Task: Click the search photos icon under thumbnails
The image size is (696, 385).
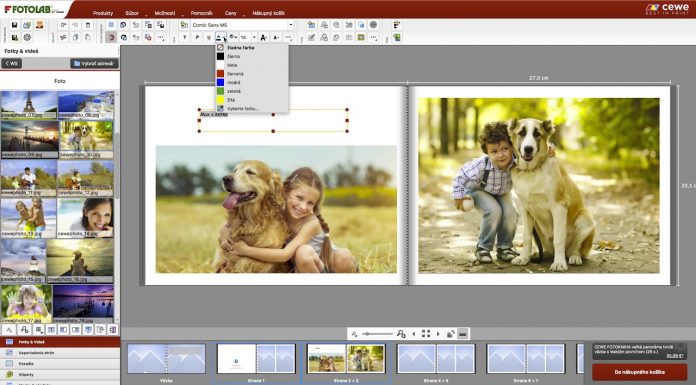Action: click(x=24, y=329)
